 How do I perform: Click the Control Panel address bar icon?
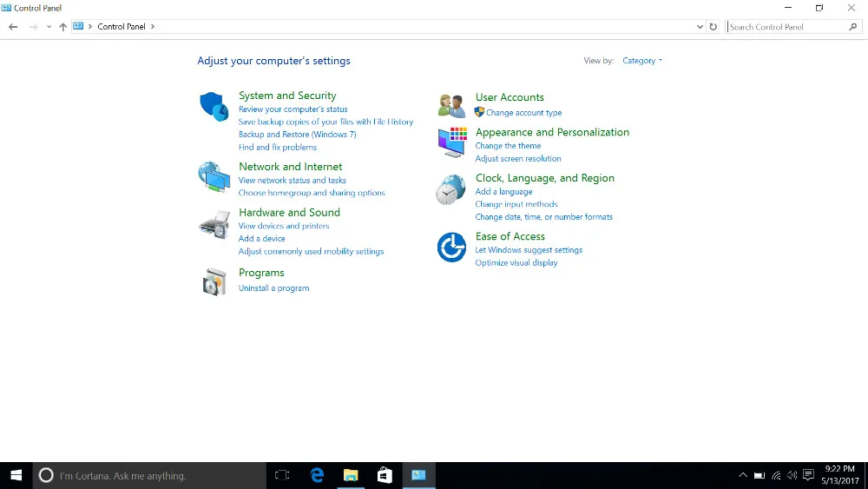(x=78, y=26)
